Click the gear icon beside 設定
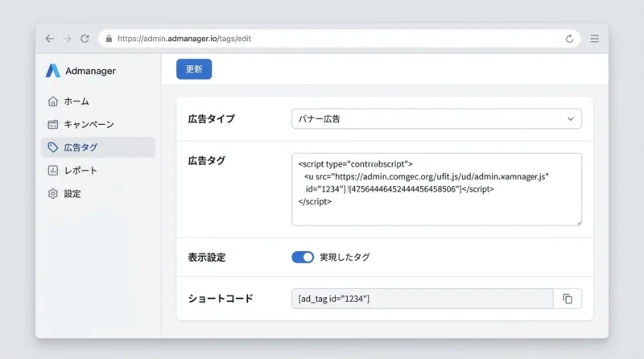Image resolution: width=644 pixels, height=359 pixels. (52, 193)
